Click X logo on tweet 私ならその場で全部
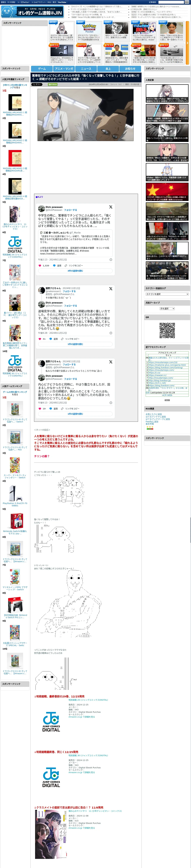 pyautogui.click(x=111, y=362)
